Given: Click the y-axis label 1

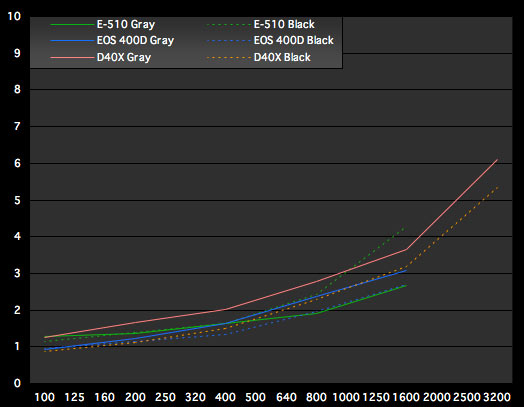Looking at the screenshot, I should [x=17, y=347].
